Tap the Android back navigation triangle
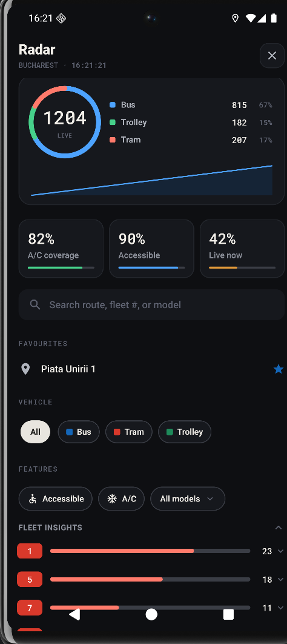Image resolution: width=287 pixels, height=644 pixels. pyautogui.click(x=74, y=614)
